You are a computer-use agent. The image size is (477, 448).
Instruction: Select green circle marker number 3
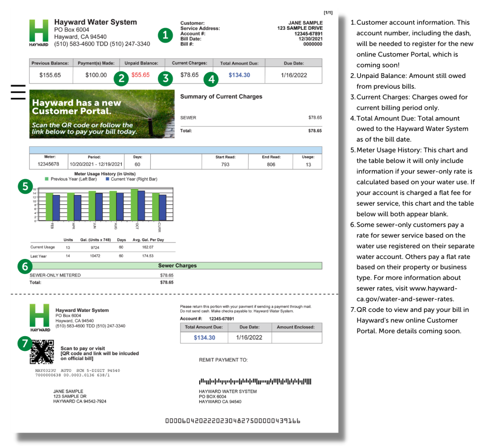[x=165, y=78]
